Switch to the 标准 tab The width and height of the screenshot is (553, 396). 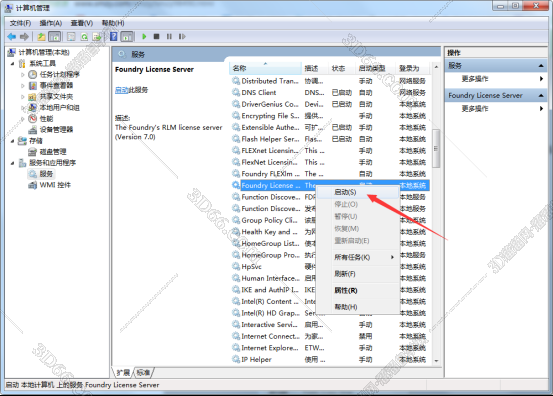tap(143, 372)
